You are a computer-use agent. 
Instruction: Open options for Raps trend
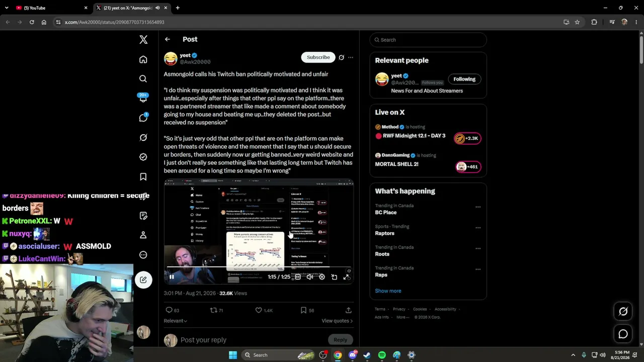pos(478,269)
